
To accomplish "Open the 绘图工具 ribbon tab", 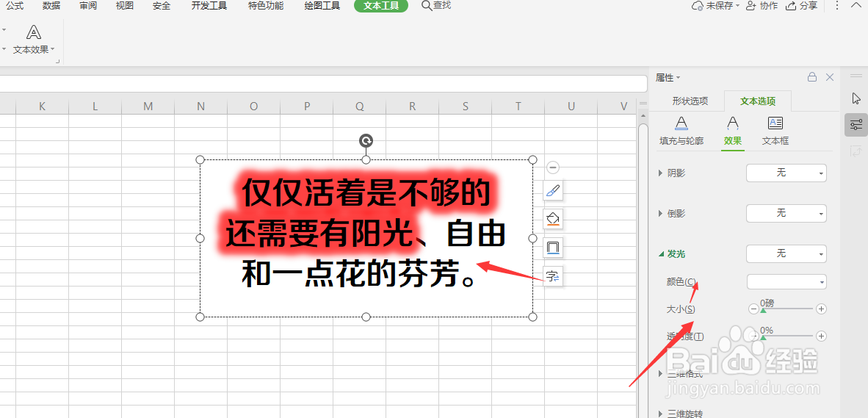I will 322,6.
